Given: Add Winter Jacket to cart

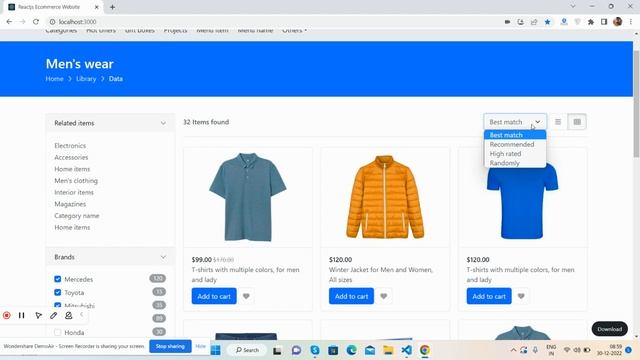Looking at the screenshot, I should tap(351, 296).
